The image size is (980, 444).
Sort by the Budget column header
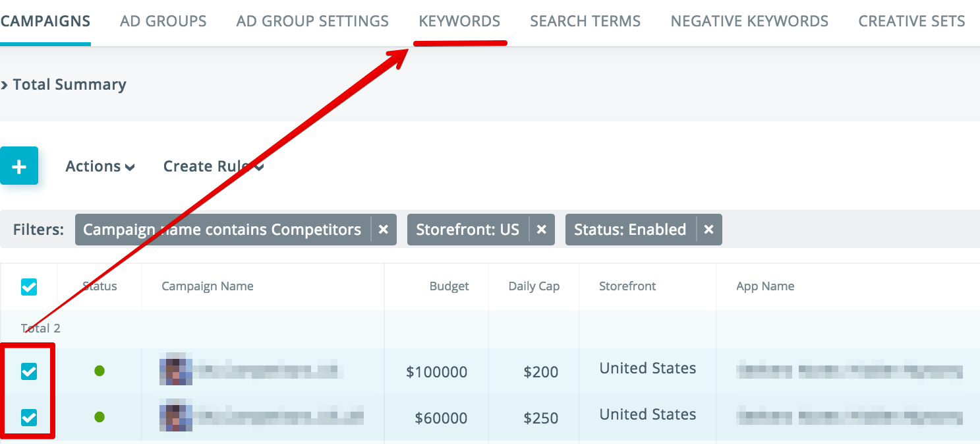click(x=449, y=286)
